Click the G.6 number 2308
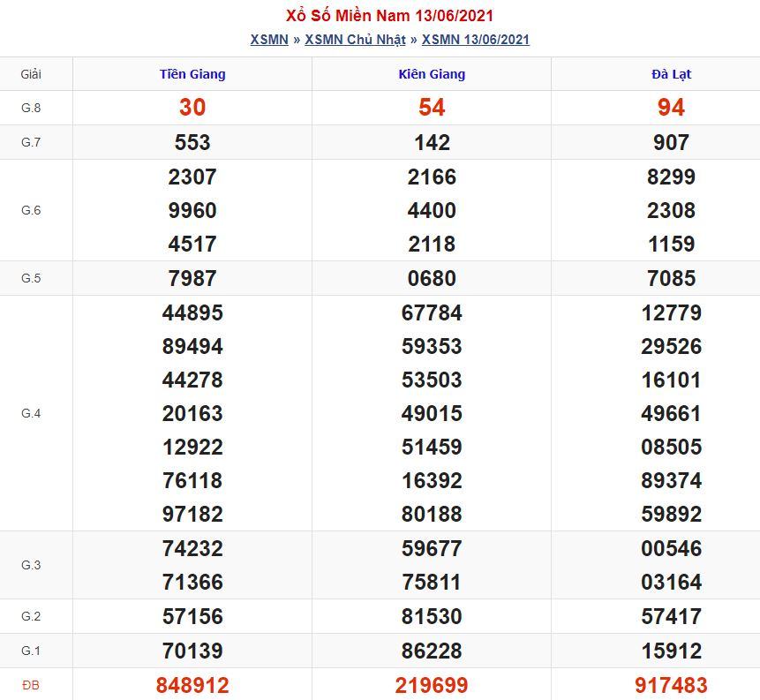 pos(672,210)
